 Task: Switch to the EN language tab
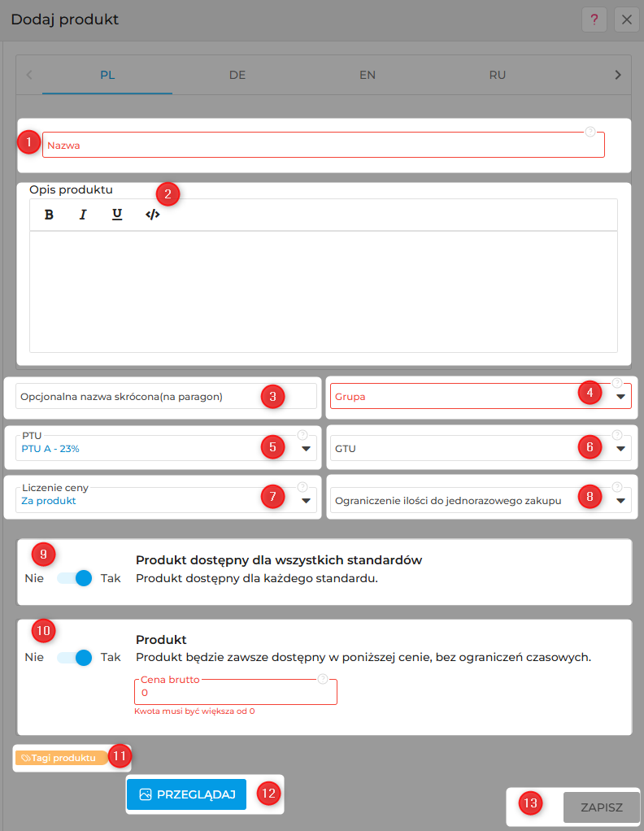click(x=368, y=75)
